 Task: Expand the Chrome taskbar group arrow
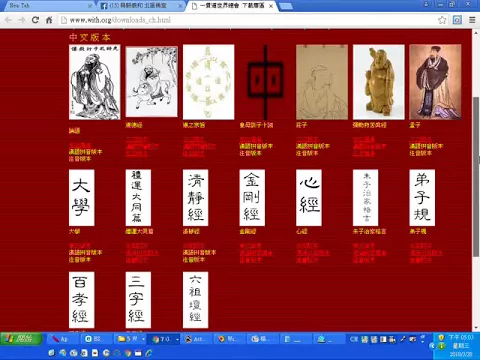point(177,339)
